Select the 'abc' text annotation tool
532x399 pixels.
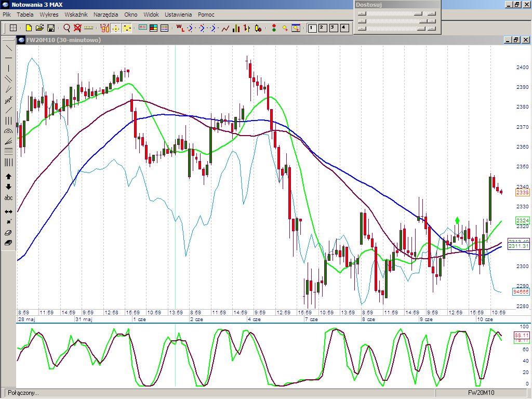click(9, 198)
